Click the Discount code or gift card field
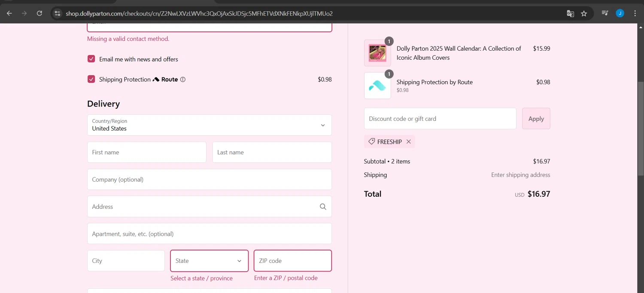This screenshot has width=644, height=293. [x=440, y=119]
